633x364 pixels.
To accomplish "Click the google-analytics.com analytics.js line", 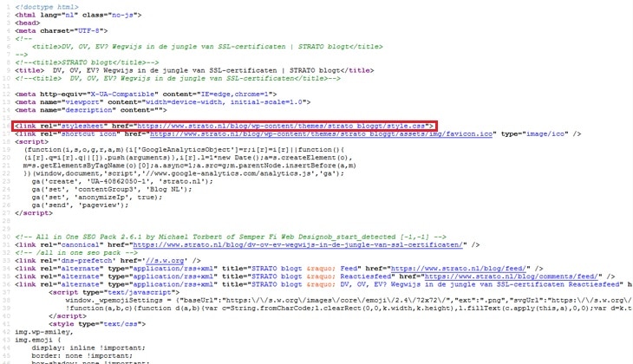I will coord(184,173).
